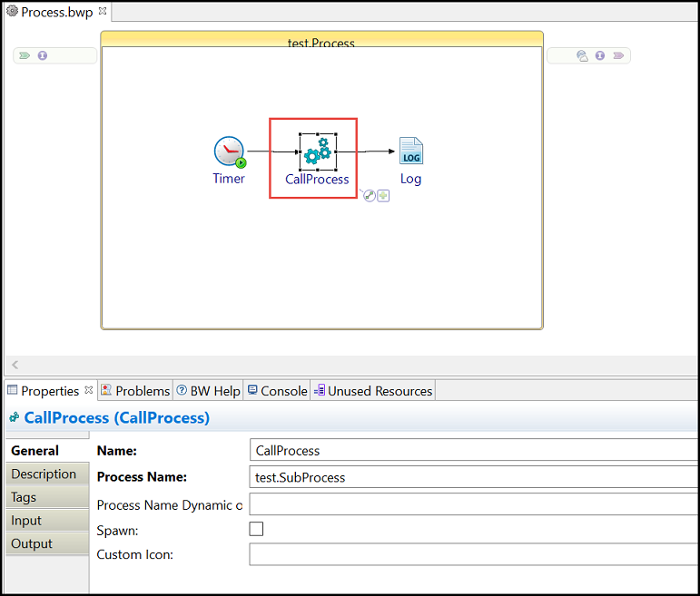Click the Process Name Dynamic field
The width and height of the screenshot is (700, 596).
pos(474,504)
